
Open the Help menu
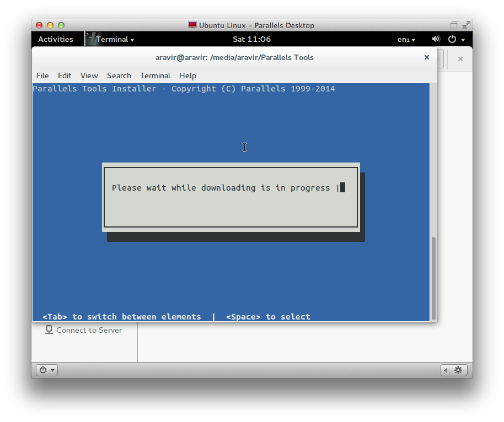[x=187, y=75]
